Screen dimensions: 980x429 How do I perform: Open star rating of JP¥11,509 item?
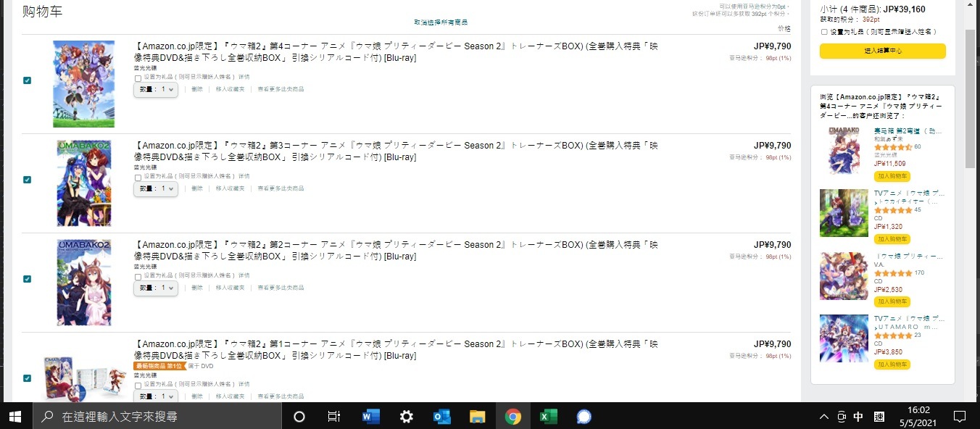pyautogui.click(x=893, y=147)
